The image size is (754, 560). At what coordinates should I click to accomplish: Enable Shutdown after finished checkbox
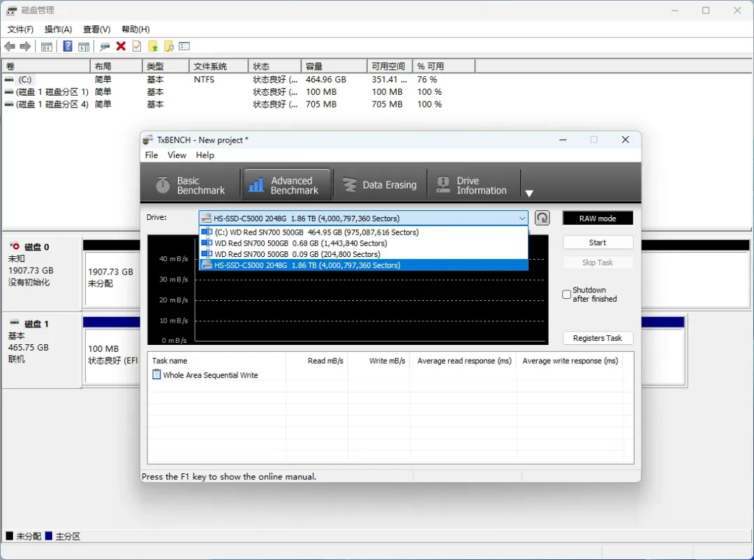pyautogui.click(x=567, y=295)
